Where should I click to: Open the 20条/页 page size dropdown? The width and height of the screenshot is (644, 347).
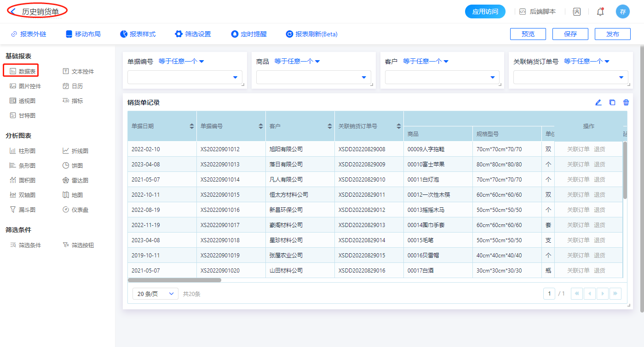tap(155, 294)
